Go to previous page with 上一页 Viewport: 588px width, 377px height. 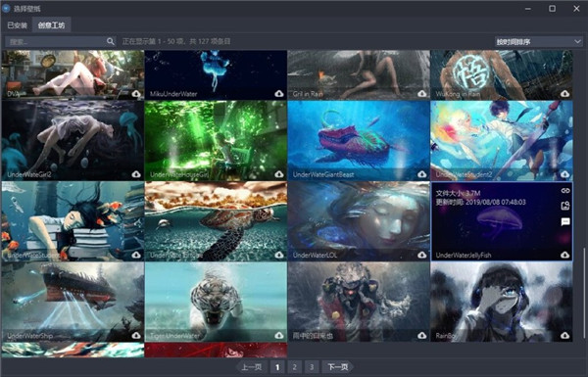click(252, 367)
